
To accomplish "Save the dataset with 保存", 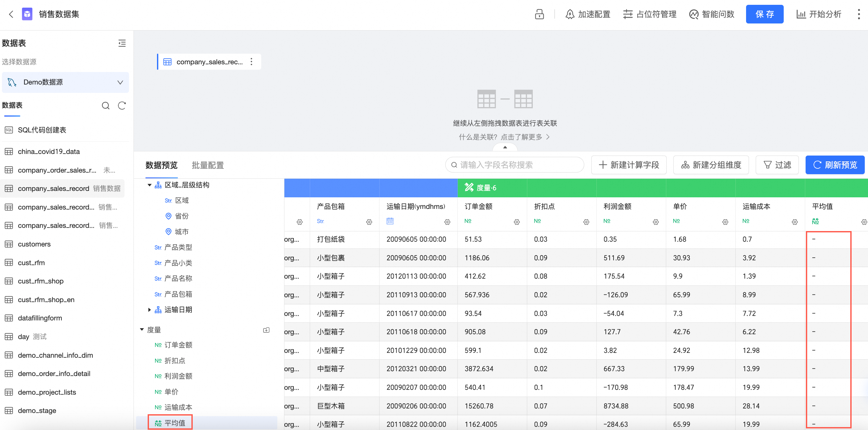I will (764, 14).
